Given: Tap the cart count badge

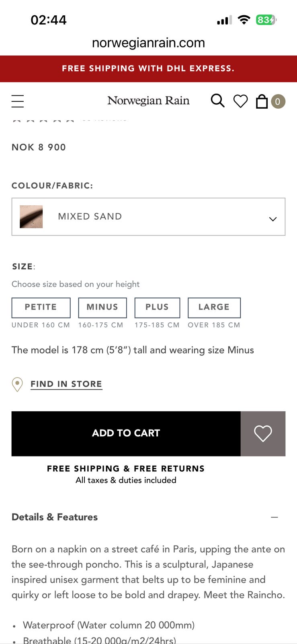Looking at the screenshot, I should click(278, 101).
